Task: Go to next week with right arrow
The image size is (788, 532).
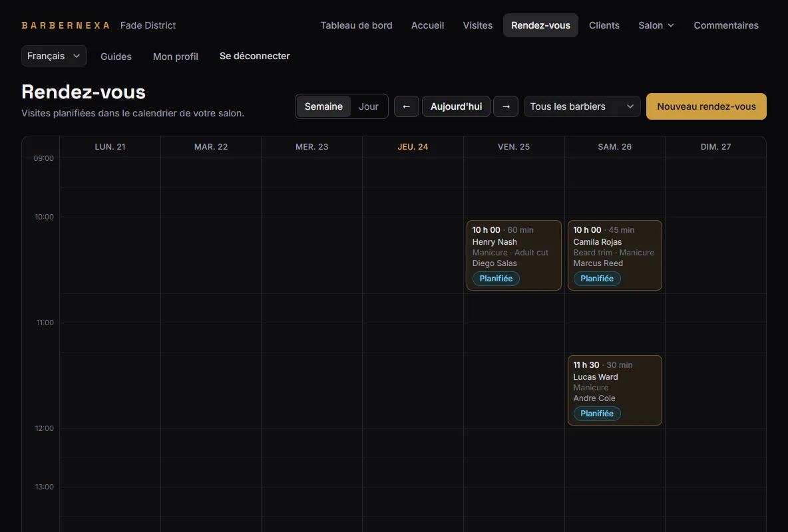Action: point(506,106)
